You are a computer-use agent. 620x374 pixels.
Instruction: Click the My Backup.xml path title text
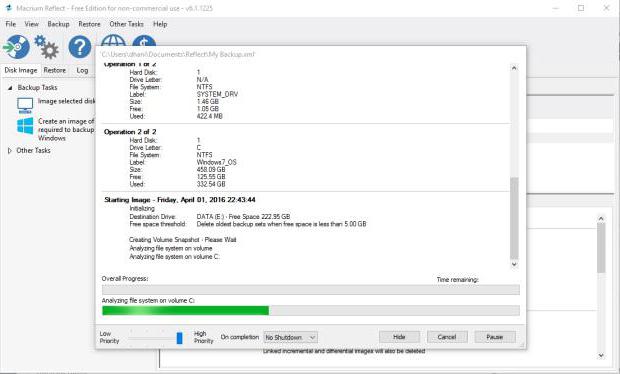[x=178, y=54]
